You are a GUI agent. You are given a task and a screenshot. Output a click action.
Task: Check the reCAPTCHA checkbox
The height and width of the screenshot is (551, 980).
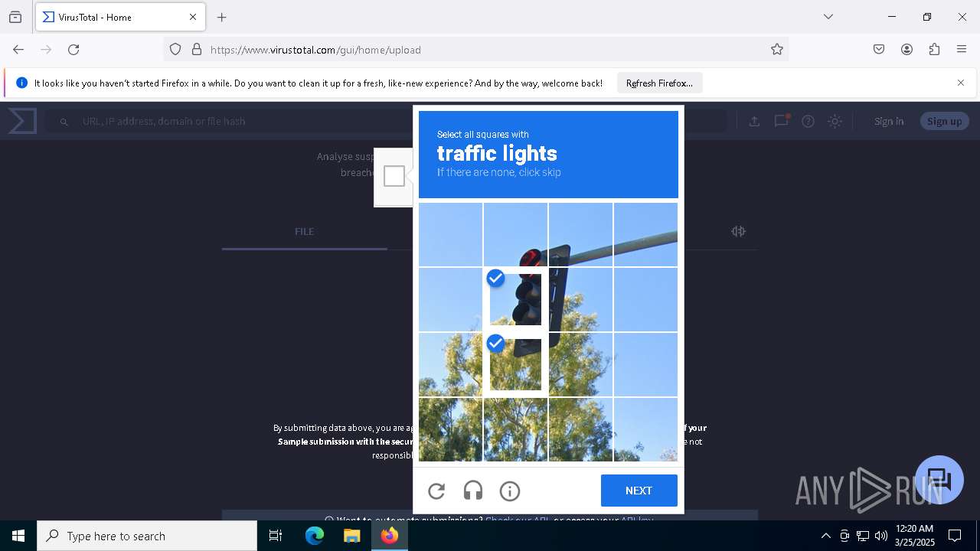pos(394,176)
